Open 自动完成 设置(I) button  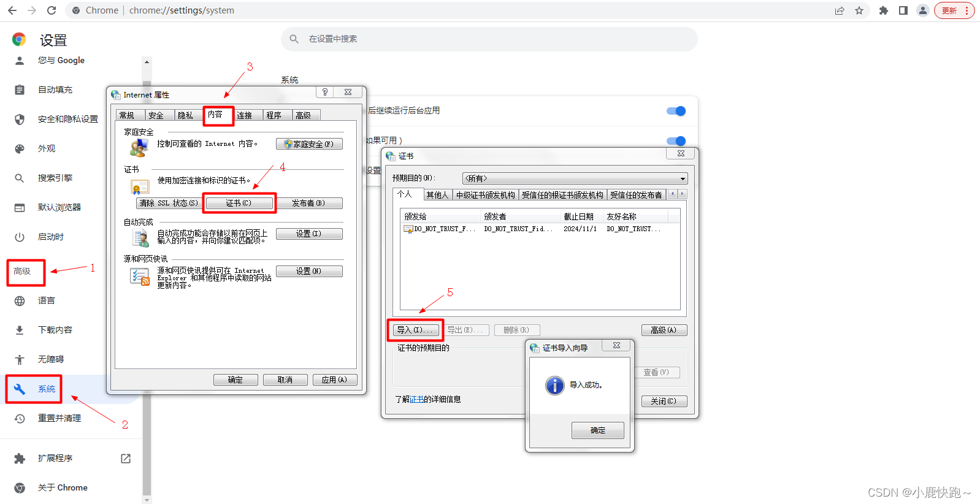click(309, 234)
